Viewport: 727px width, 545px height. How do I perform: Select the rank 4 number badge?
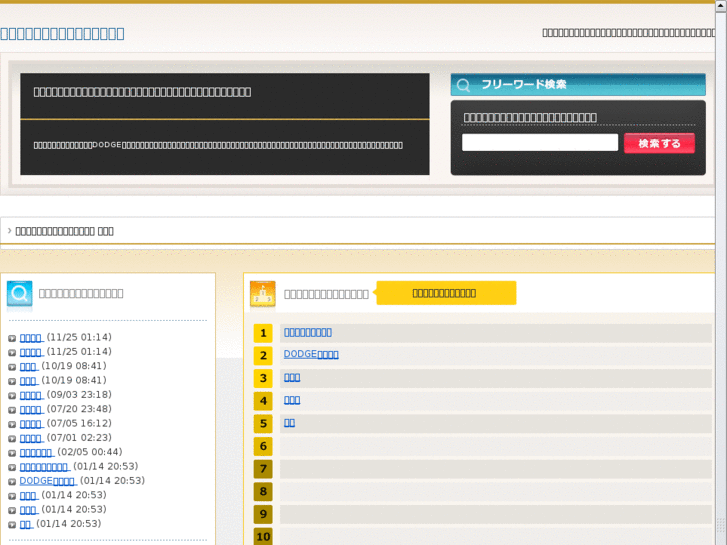(263, 401)
